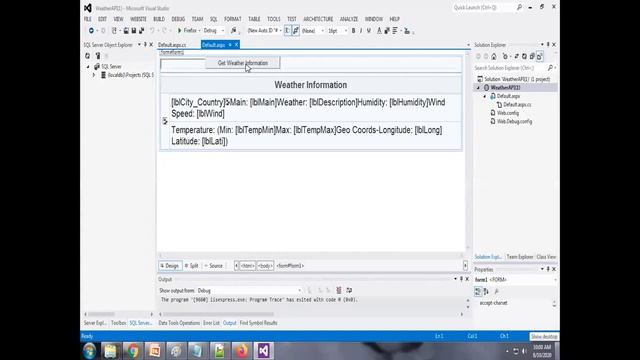640x360 pixels.
Task: Select the <html> tag breadcrumb
Action: click(247, 266)
